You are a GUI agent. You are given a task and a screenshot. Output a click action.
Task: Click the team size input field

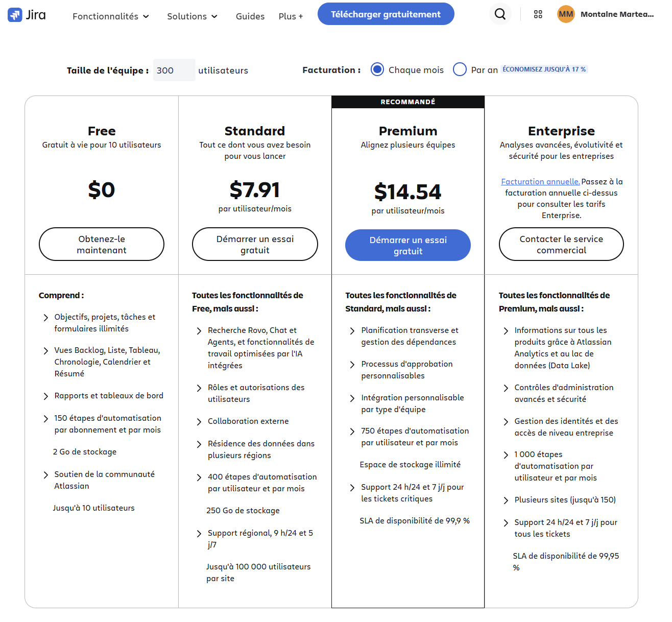tap(174, 70)
